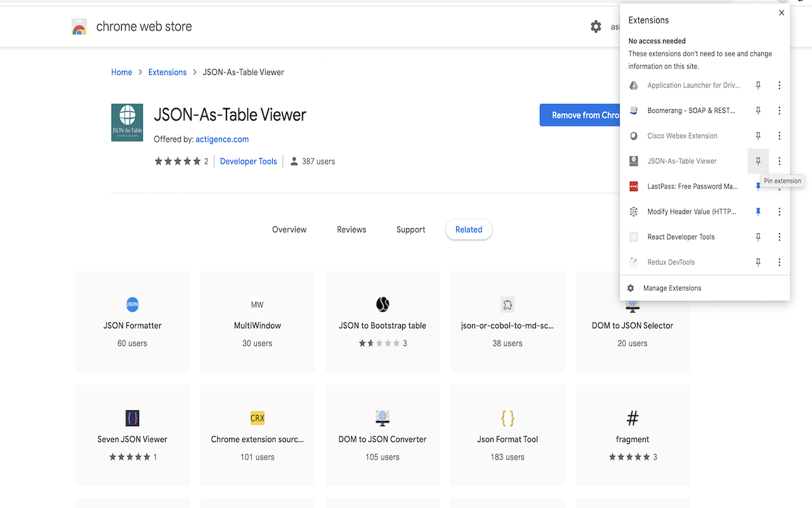Click MultiWindow card title
This screenshot has height=508, width=812.
(x=258, y=326)
